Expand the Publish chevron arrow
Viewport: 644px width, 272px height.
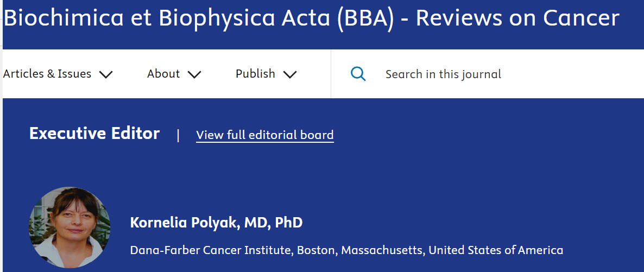tap(290, 74)
